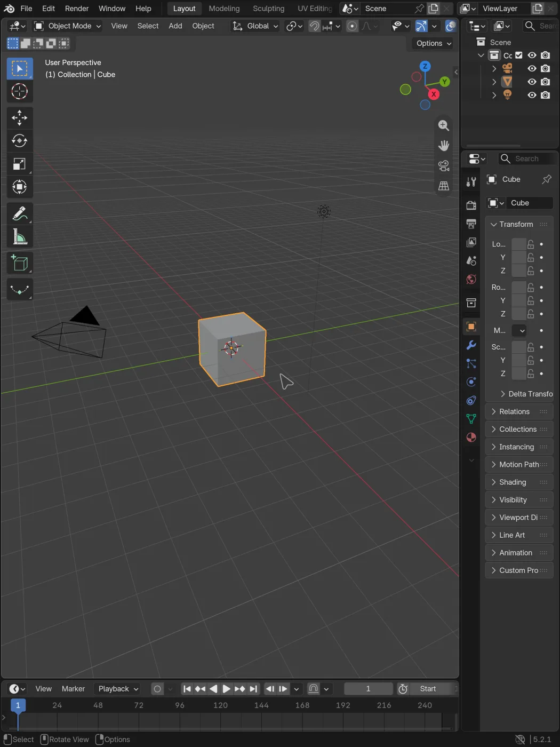560x747 pixels.
Task: Open the Particles properties tab
Action: (x=471, y=364)
